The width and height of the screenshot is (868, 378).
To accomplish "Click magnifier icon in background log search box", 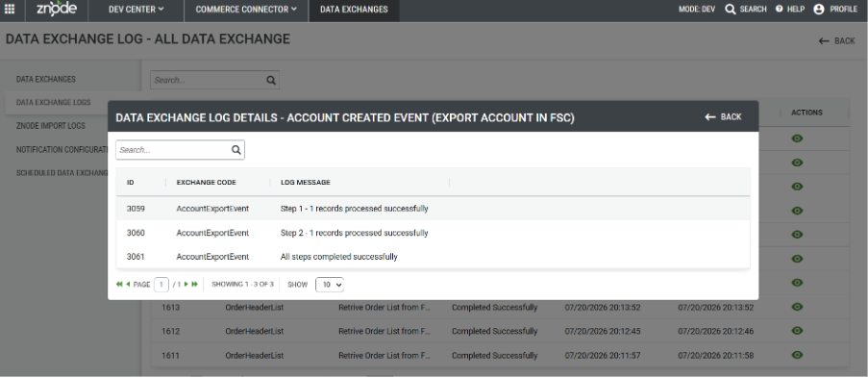I will 271,80.
